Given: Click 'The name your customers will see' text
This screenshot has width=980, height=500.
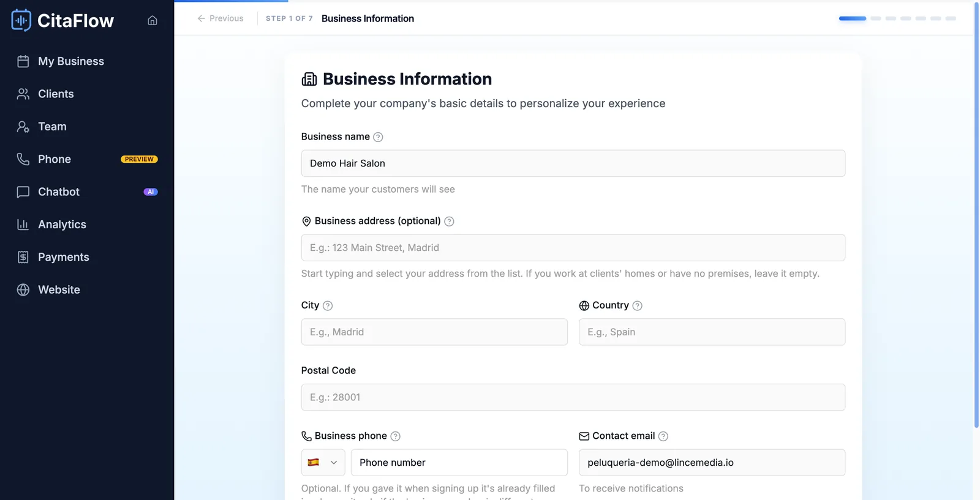Looking at the screenshot, I should [378, 189].
